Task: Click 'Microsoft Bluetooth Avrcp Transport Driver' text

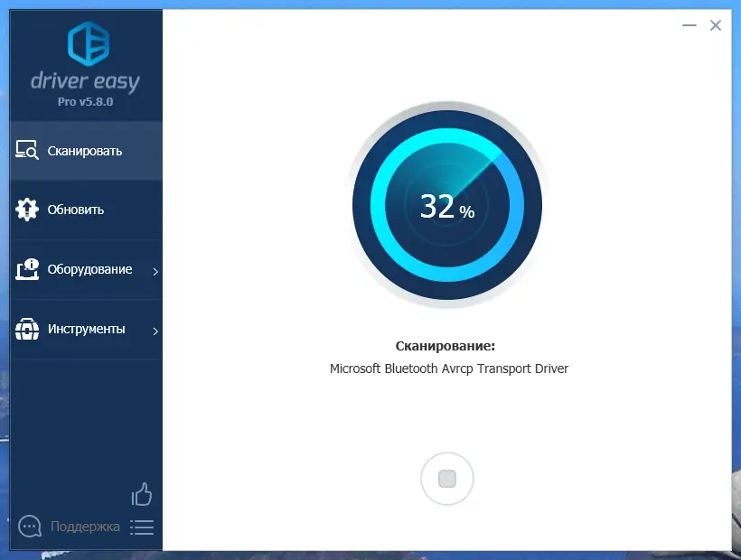Action: tap(449, 369)
